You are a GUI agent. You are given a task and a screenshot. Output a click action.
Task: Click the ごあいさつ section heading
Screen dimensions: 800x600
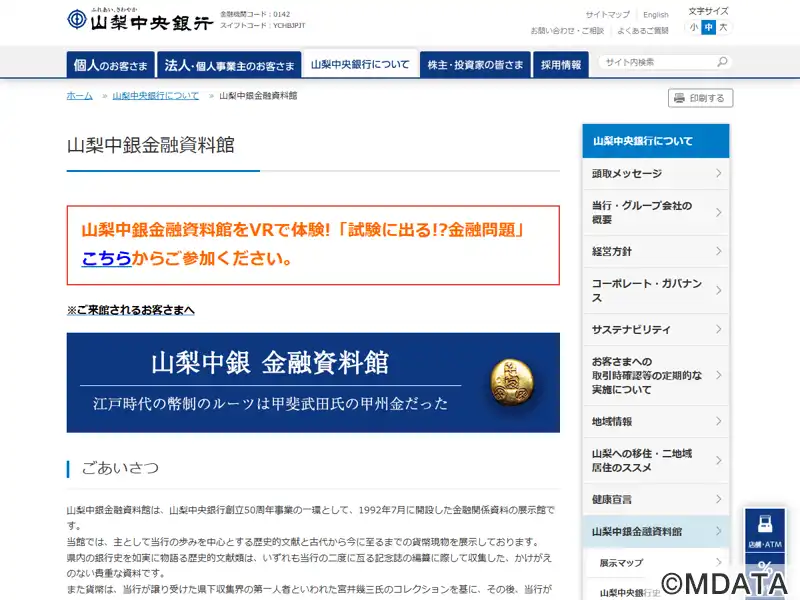tap(120, 468)
